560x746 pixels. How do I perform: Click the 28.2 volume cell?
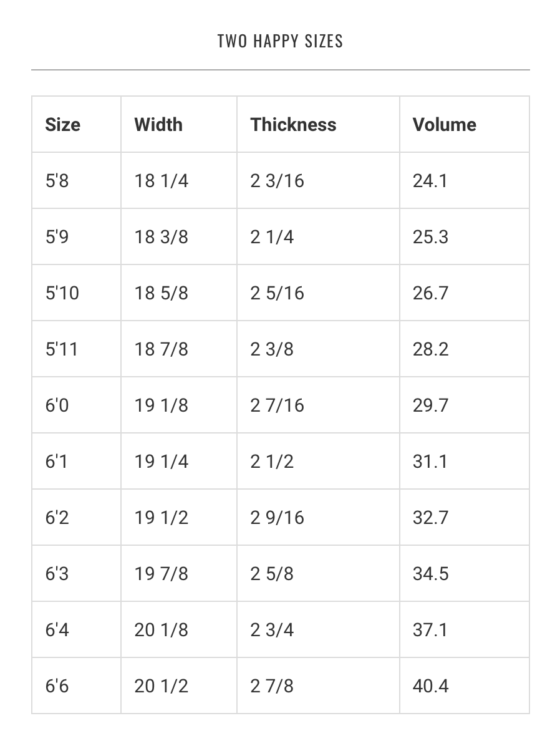click(x=465, y=349)
